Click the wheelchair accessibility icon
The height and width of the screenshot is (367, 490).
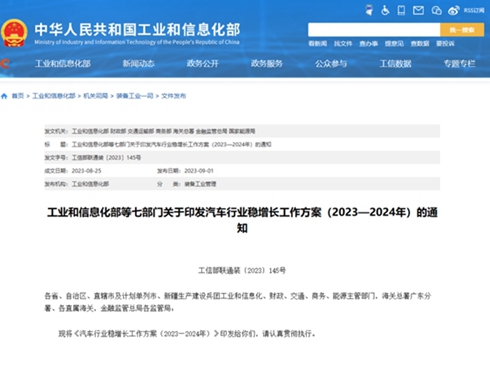coord(385,10)
